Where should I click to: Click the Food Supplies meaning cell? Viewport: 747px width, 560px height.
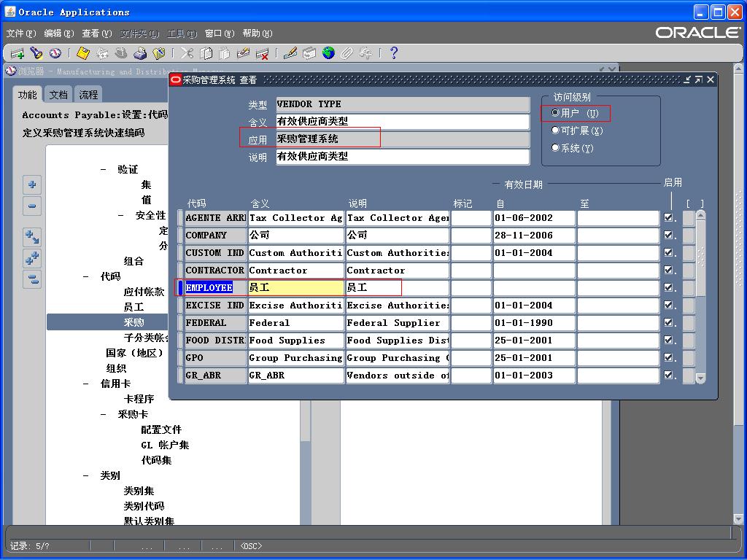(x=296, y=341)
